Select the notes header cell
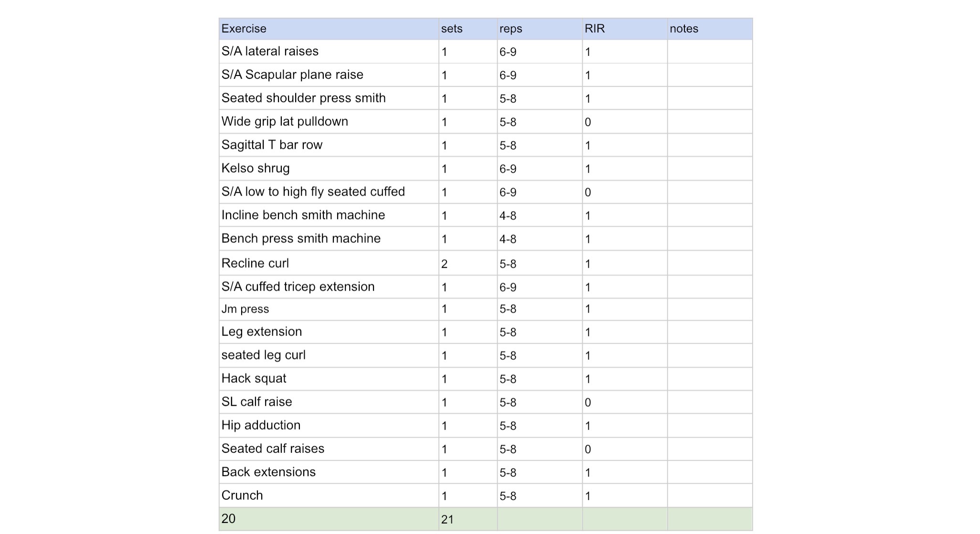The image size is (980, 534). [710, 29]
